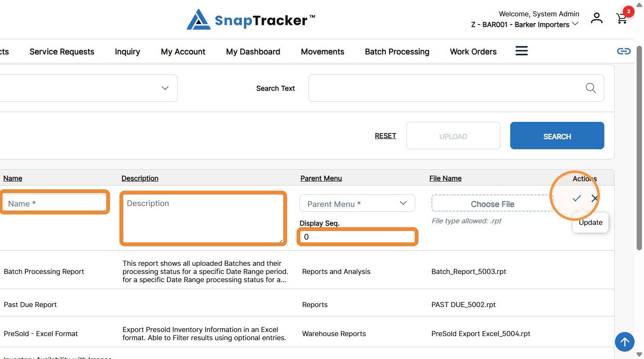Click the page vertical scrollbar
644x359 pixels.
coord(639,147)
